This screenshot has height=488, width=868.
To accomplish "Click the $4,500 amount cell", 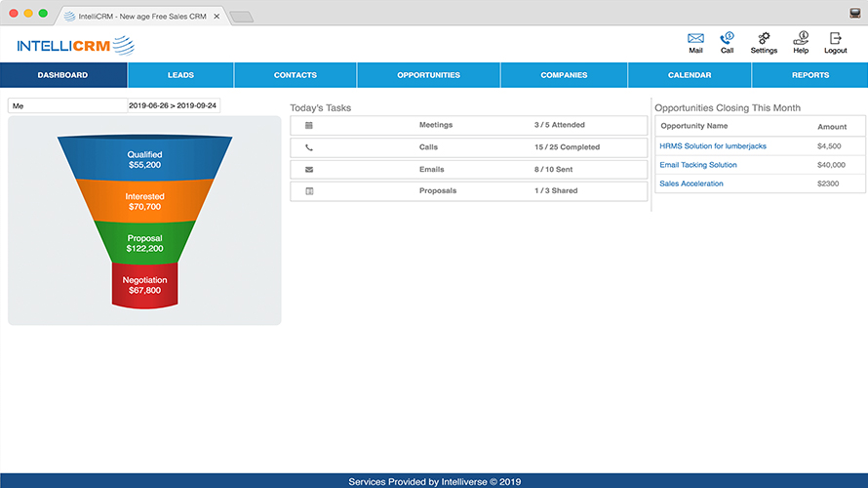I will coord(829,146).
